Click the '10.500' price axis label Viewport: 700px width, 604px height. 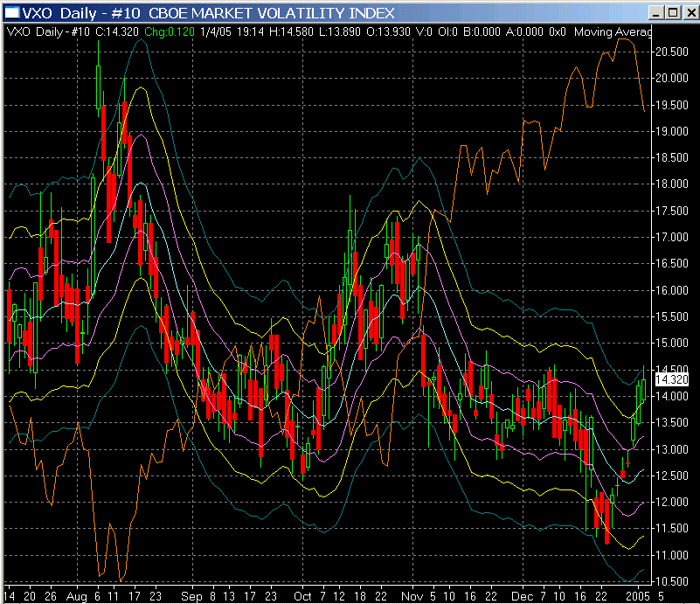(671, 581)
